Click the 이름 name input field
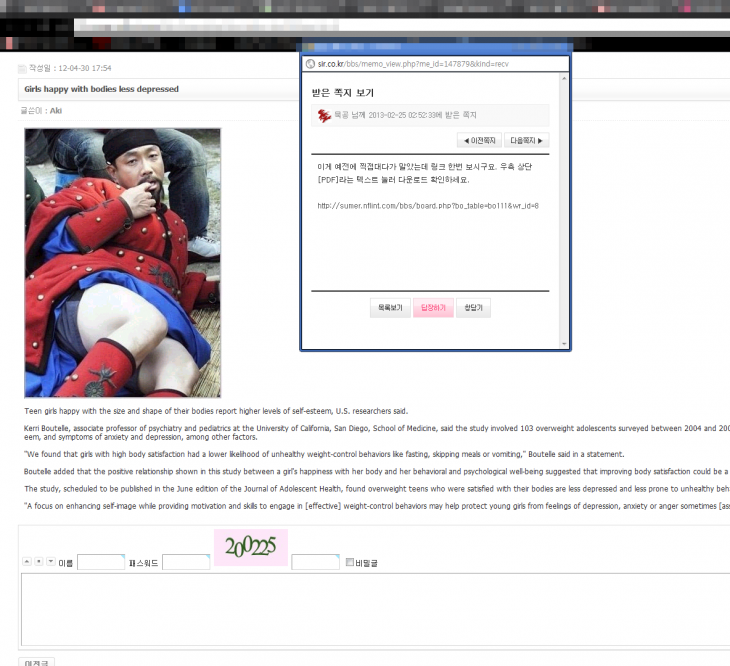This screenshot has height=666, width=730. click(x=101, y=562)
